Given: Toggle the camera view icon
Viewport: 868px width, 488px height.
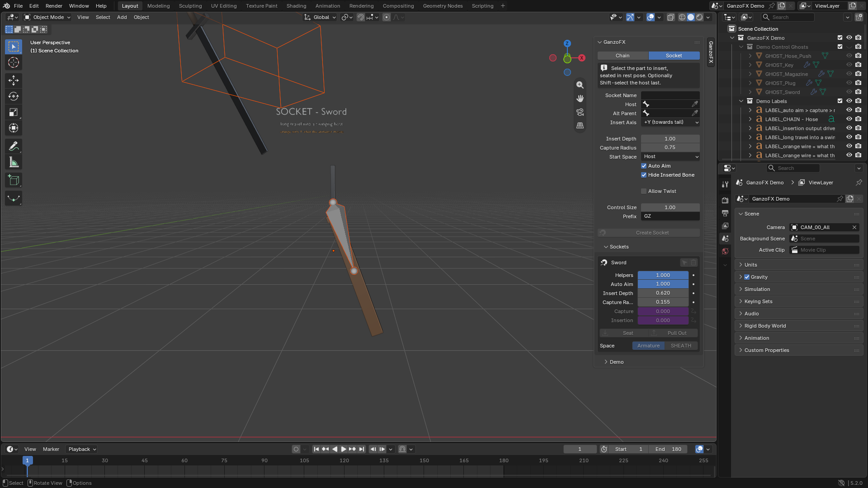Looking at the screenshot, I should 580,112.
